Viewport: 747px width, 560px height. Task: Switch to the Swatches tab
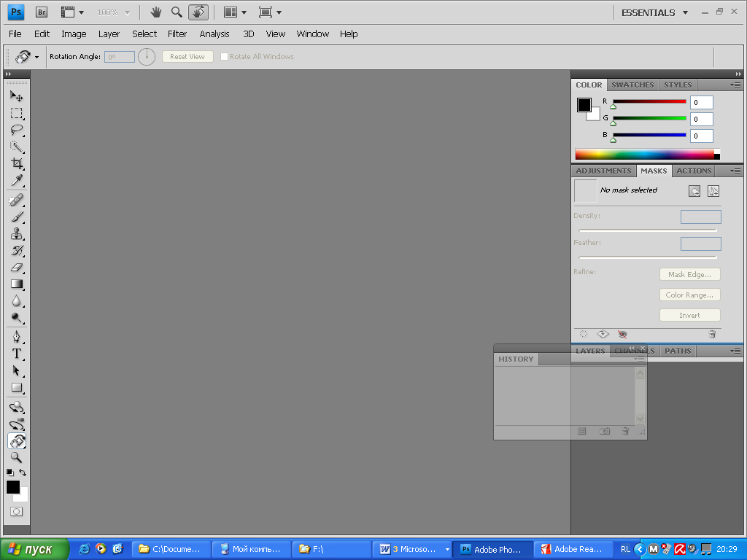[632, 85]
